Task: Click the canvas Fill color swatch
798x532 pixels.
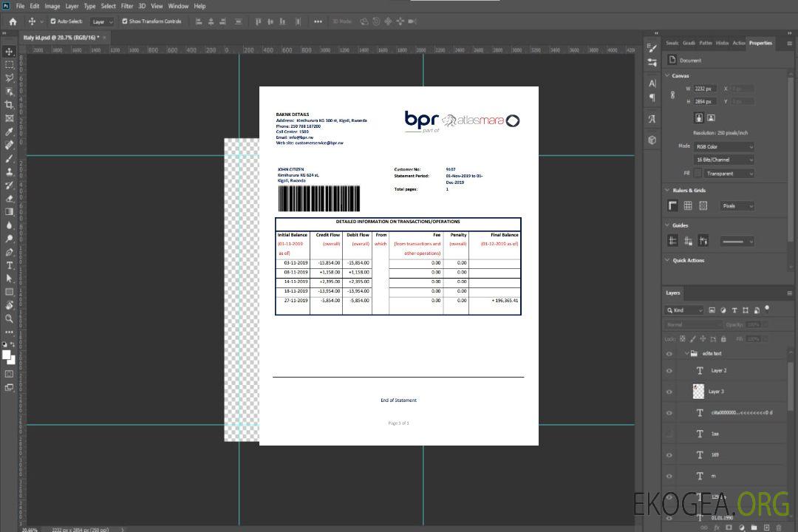Action: (x=698, y=174)
